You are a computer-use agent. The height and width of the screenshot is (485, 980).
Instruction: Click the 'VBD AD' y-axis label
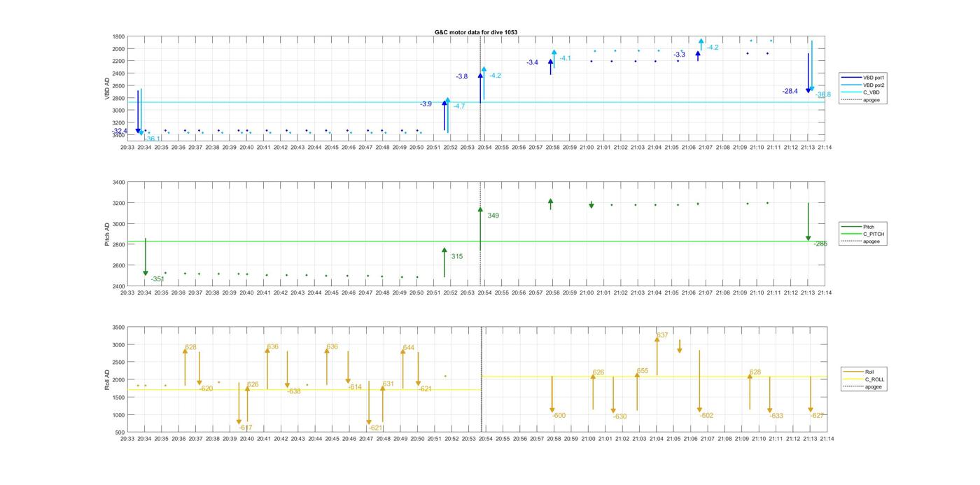(107, 87)
